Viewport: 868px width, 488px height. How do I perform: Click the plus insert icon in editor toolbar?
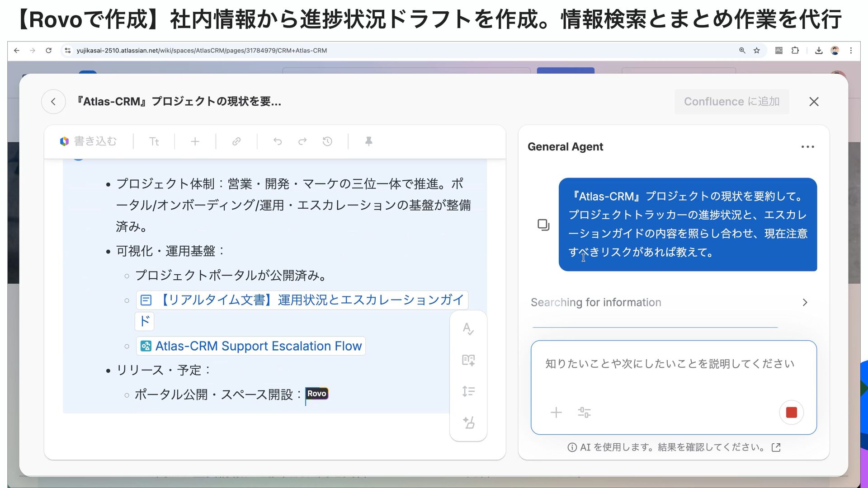[x=195, y=141]
